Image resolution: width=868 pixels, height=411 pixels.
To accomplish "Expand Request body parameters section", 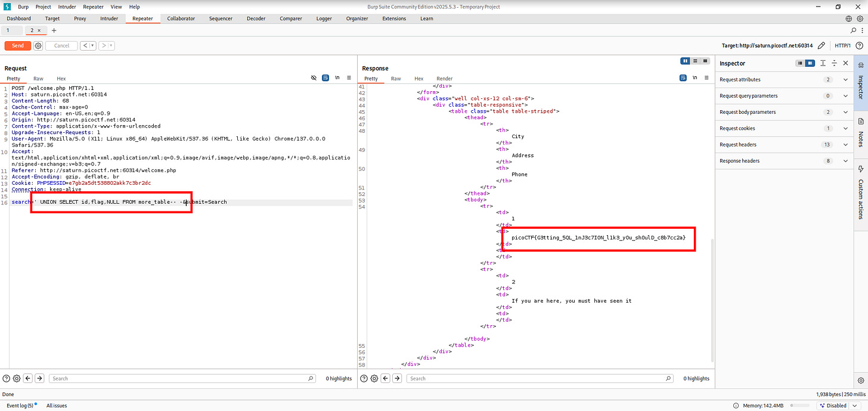I will (x=845, y=112).
